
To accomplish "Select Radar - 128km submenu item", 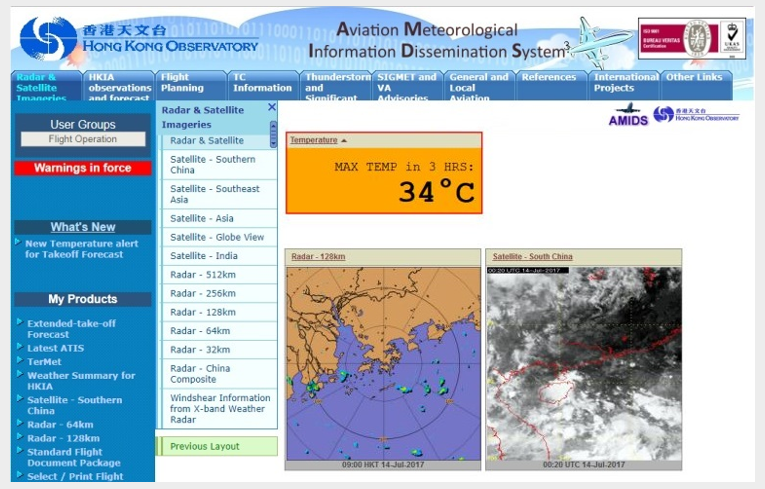I will coord(219,312).
